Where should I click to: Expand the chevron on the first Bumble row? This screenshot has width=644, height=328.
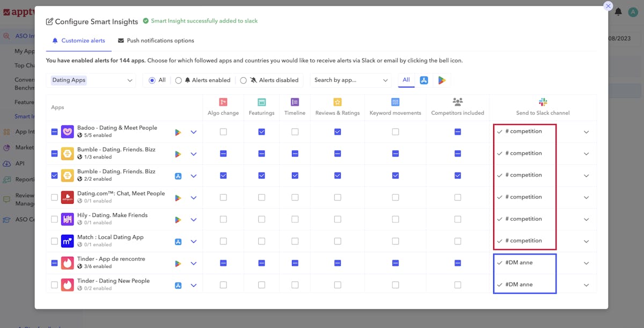pyautogui.click(x=194, y=154)
